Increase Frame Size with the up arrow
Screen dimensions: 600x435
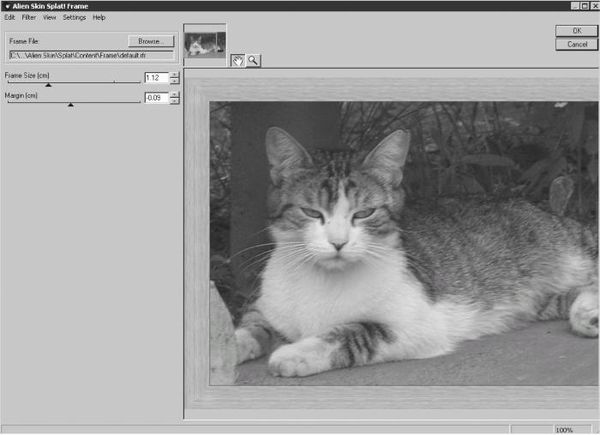point(175,74)
